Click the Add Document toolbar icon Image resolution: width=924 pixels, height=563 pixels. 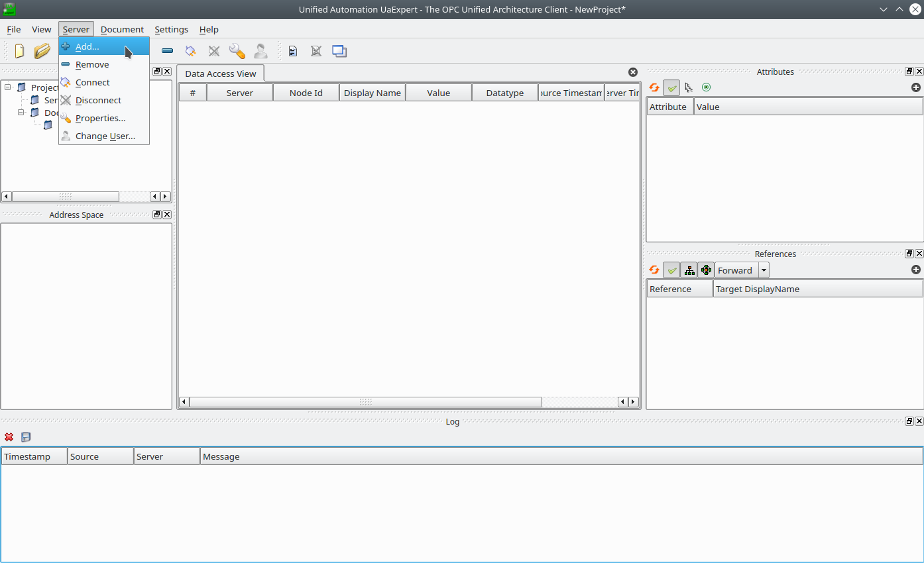point(293,51)
